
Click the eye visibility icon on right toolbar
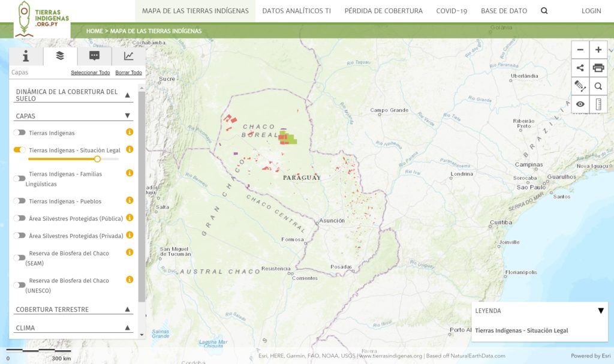click(x=579, y=104)
